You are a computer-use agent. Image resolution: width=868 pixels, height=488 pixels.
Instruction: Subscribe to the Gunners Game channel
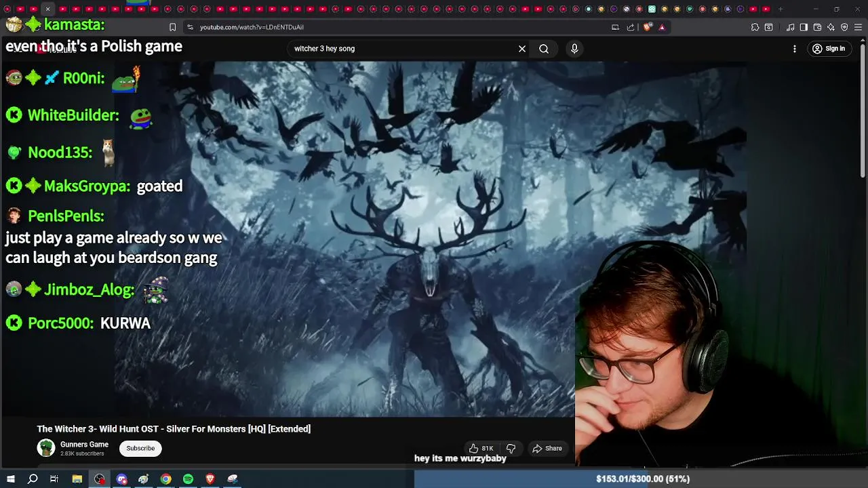[x=140, y=448]
